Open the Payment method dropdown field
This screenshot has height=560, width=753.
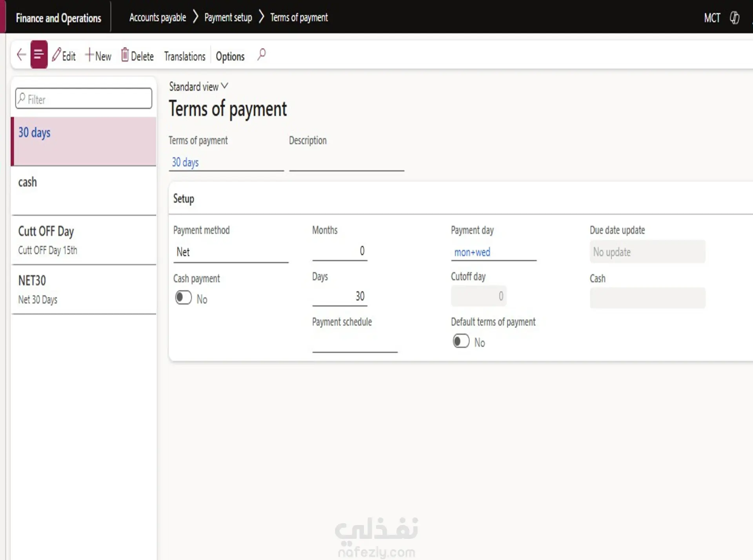(x=231, y=252)
